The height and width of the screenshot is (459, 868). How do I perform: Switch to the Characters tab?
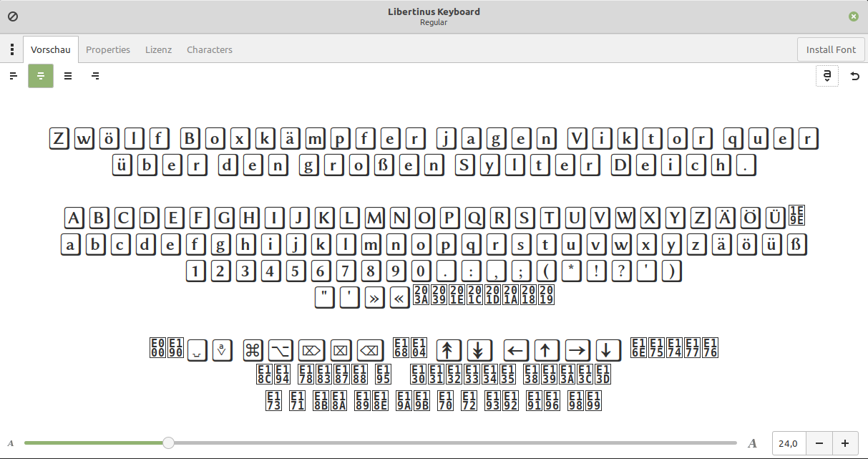tap(209, 49)
